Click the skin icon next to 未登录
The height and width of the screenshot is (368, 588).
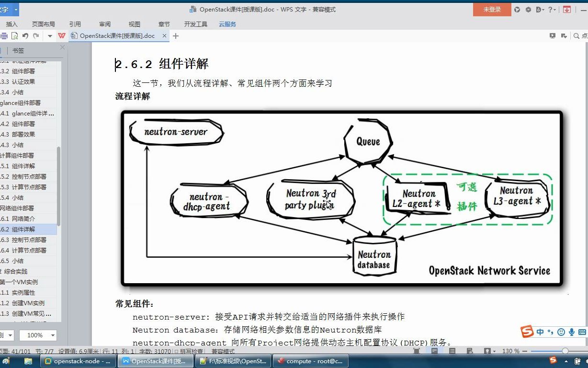517,10
